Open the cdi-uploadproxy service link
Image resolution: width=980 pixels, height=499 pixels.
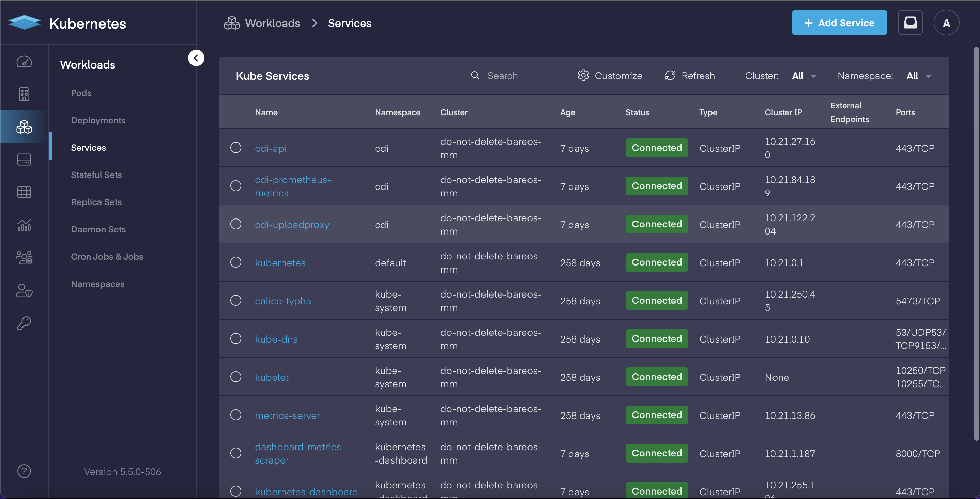point(292,225)
